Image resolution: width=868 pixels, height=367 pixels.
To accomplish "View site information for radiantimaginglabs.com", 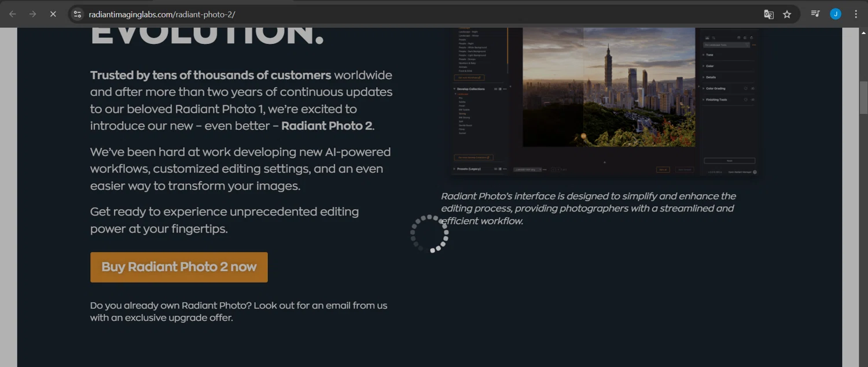I will point(78,14).
